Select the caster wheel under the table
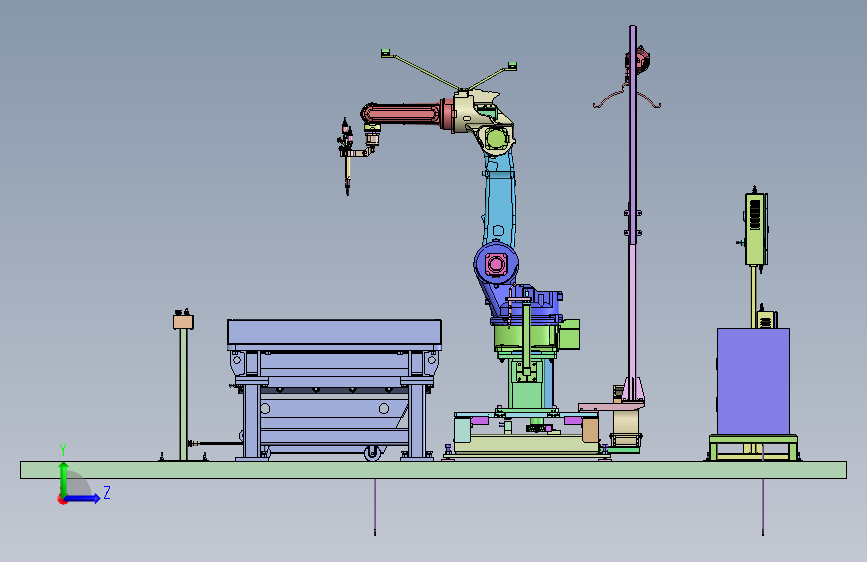 click(373, 453)
